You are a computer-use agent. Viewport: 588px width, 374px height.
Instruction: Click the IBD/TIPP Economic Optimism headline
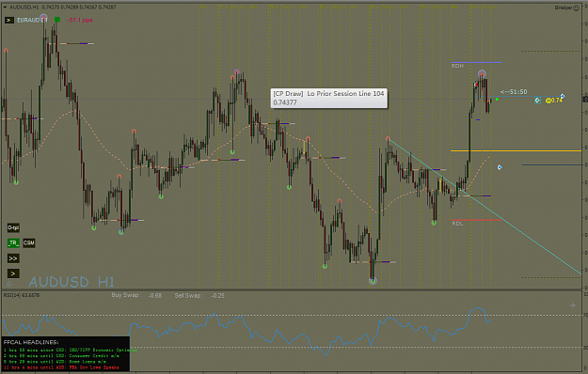[71, 351]
